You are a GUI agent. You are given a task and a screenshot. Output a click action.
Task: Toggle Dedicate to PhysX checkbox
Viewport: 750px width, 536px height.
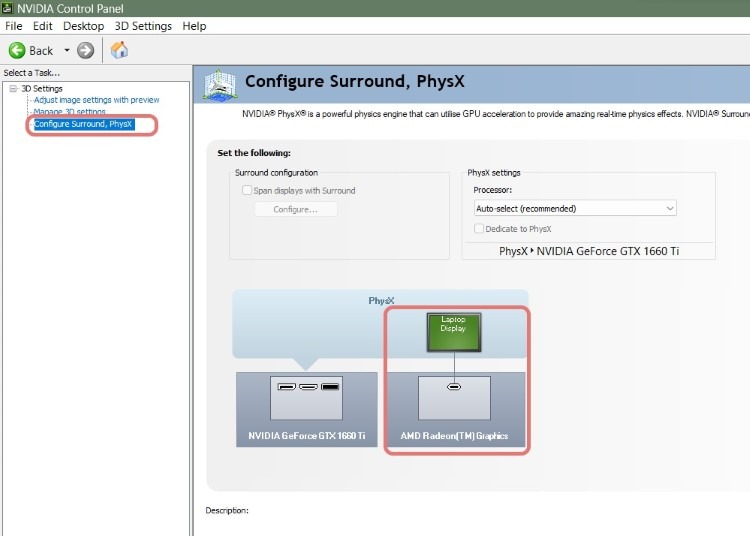point(479,229)
